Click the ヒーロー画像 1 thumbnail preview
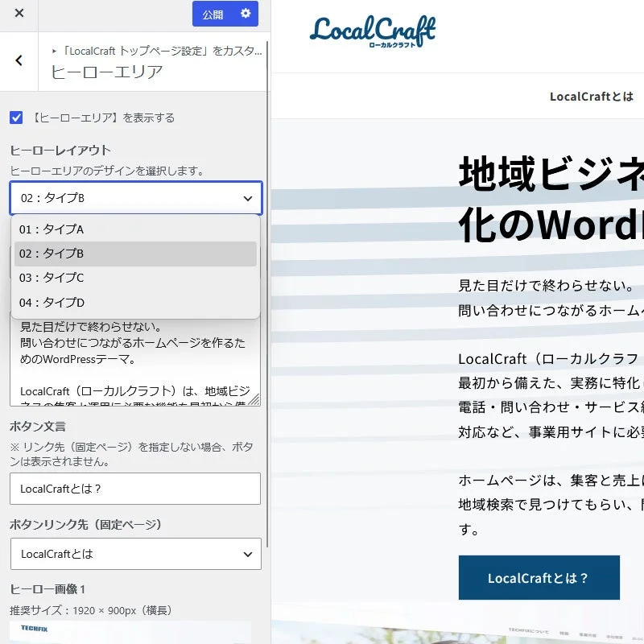644x644 pixels. coord(130,632)
